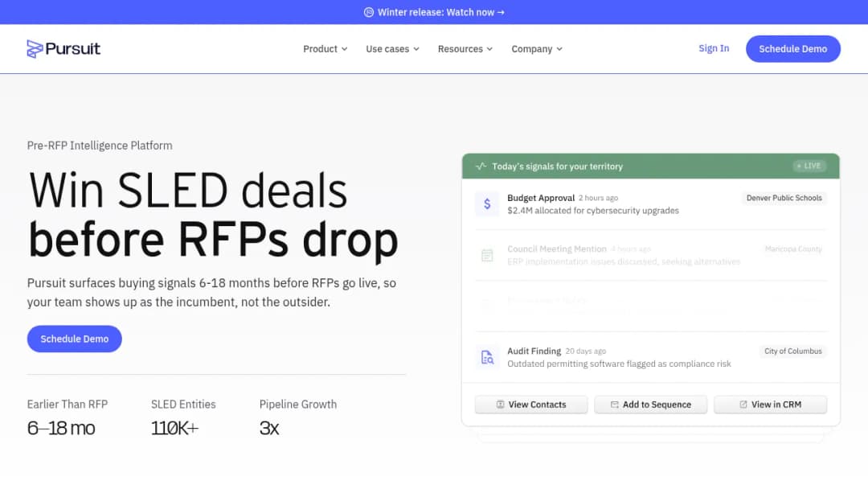Click the contacts icon in View Contacts
The image size is (868, 489).
click(x=501, y=405)
